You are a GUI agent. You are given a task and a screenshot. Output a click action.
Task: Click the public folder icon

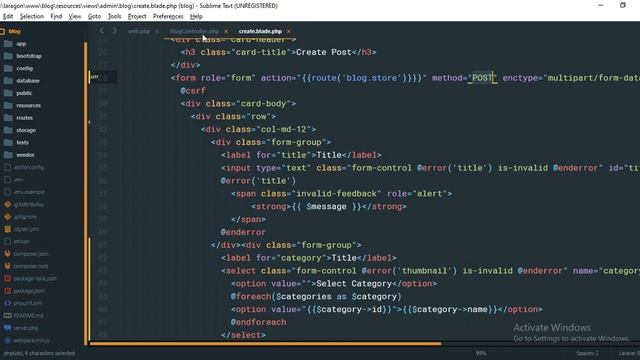pos(8,93)
